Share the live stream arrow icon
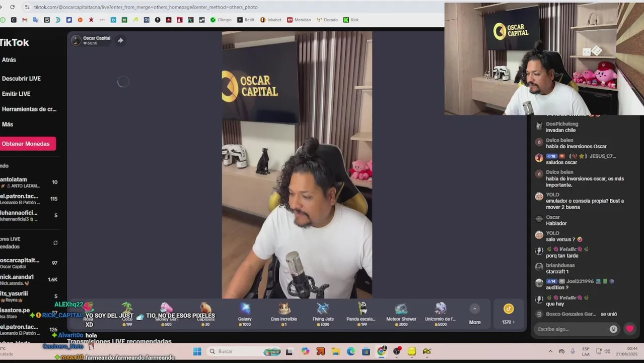644x363 pixels. 120,40
